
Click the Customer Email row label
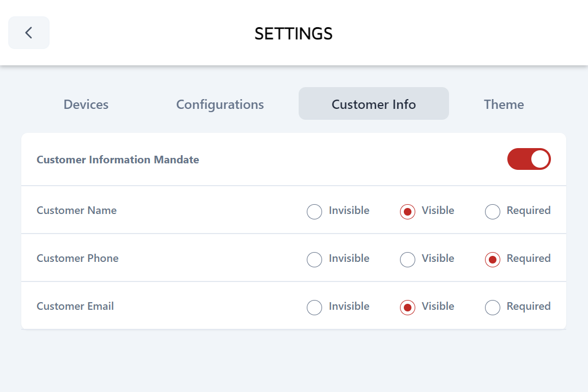click(x=75, y=306)
